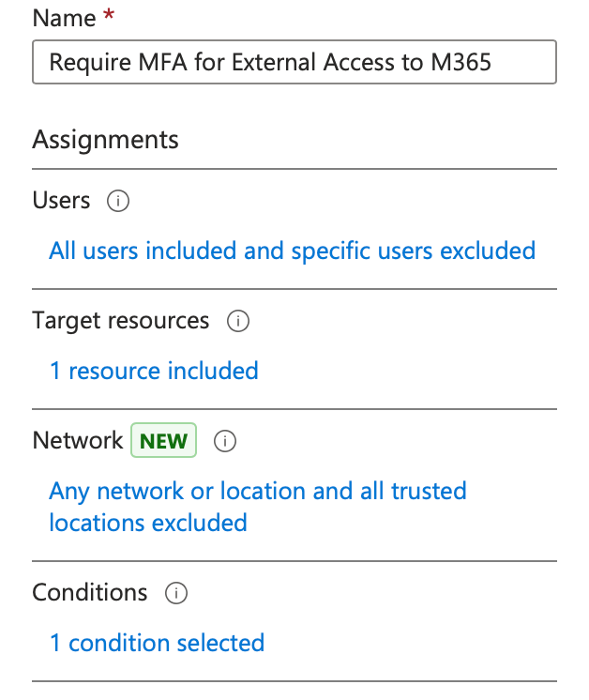The height and width of the screenshot is (700, 589).
Task: Select the 'Conditions' section label
Action: (x=90, y=593)
